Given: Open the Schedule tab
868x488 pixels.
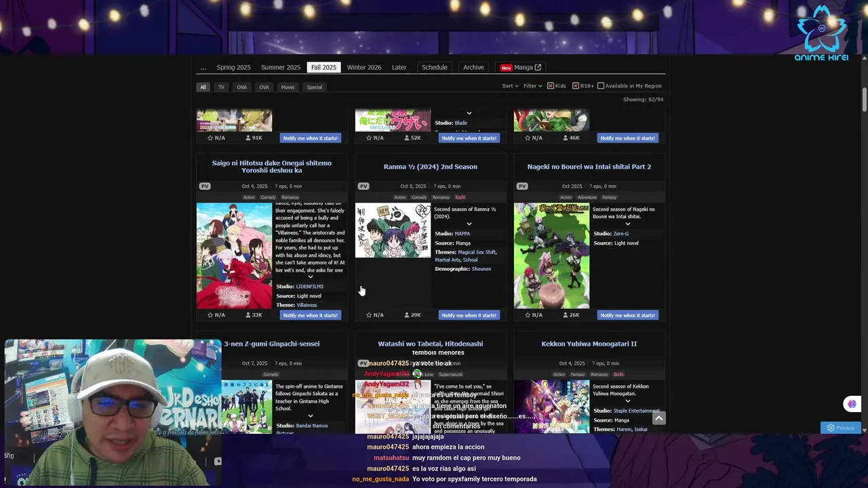Looking at the screenshot, I should click(435, 67).
